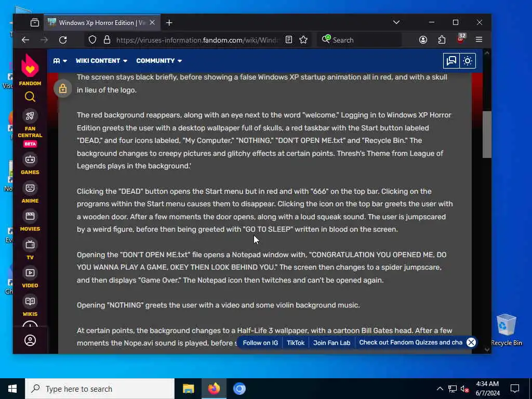
Task: Open Fan Central rocket icon
Action: click(30, 116)
